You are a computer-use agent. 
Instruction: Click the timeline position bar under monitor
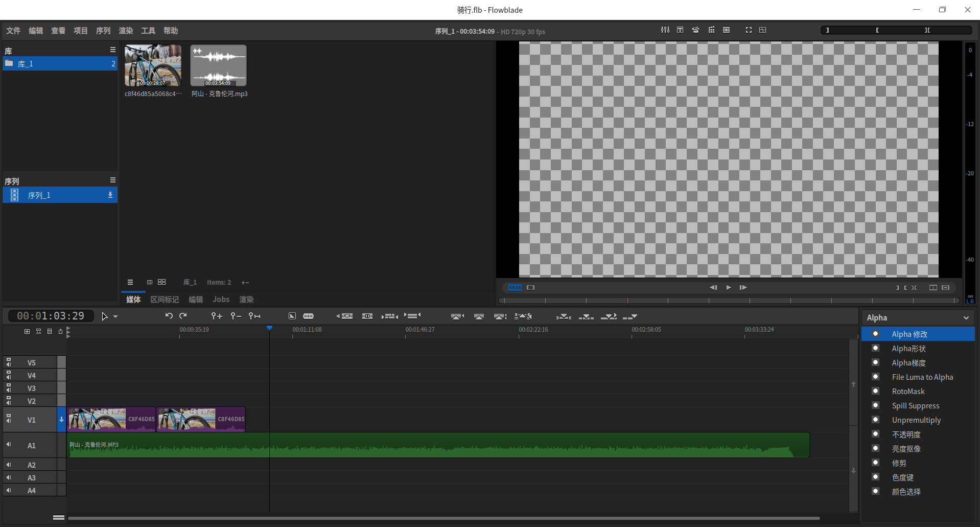729,301
